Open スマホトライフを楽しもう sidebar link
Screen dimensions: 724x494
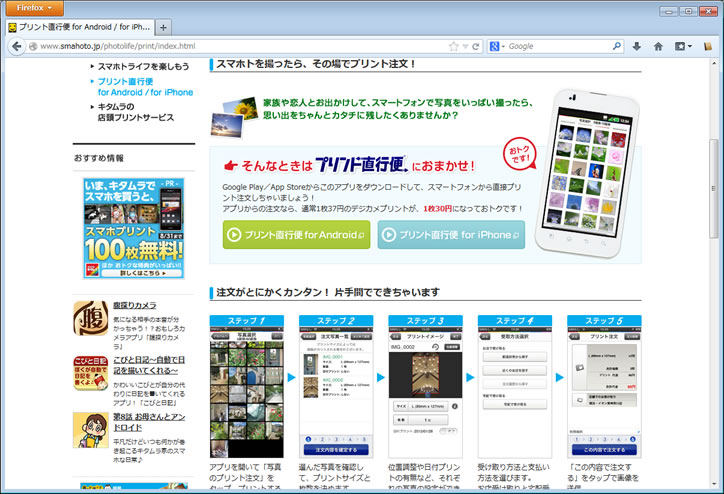click(143, 66)
